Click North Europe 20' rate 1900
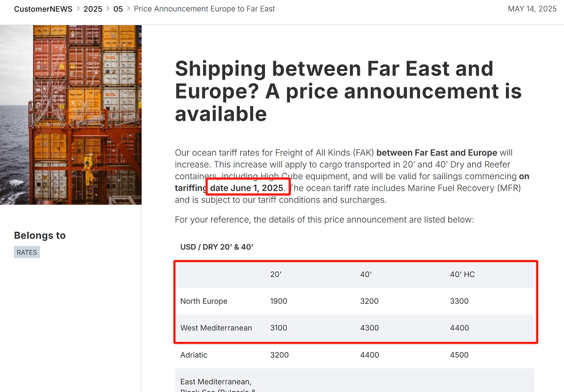 pos(279,301)
